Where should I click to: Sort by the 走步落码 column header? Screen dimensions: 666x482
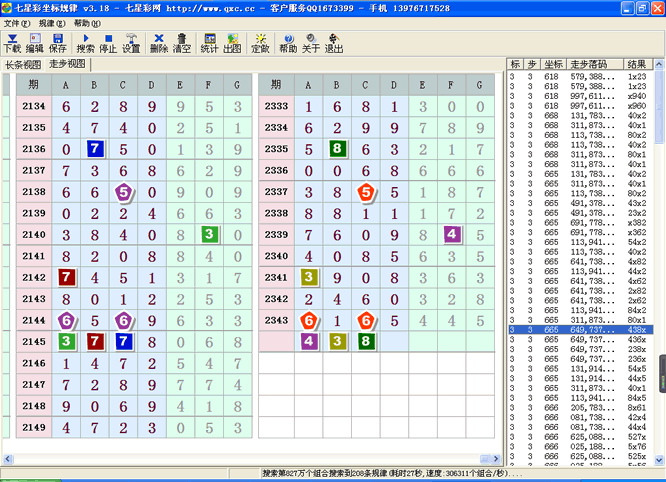(595, 64)
